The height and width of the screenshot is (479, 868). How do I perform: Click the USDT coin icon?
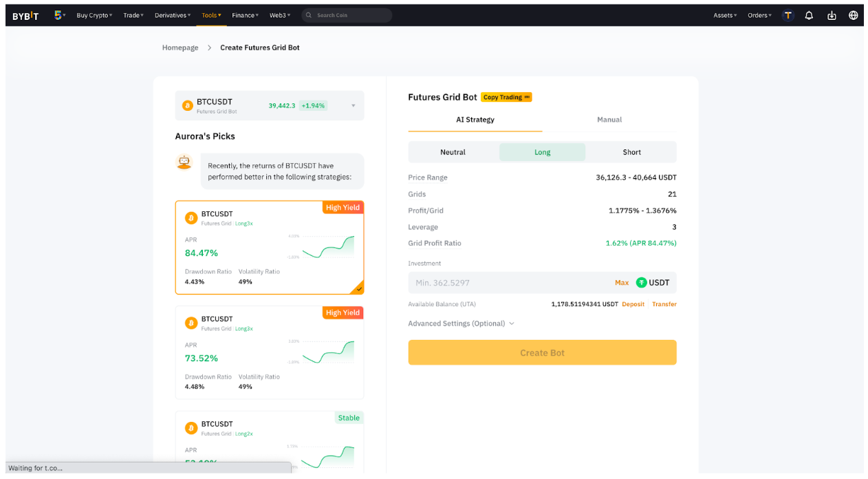point(641,282)
